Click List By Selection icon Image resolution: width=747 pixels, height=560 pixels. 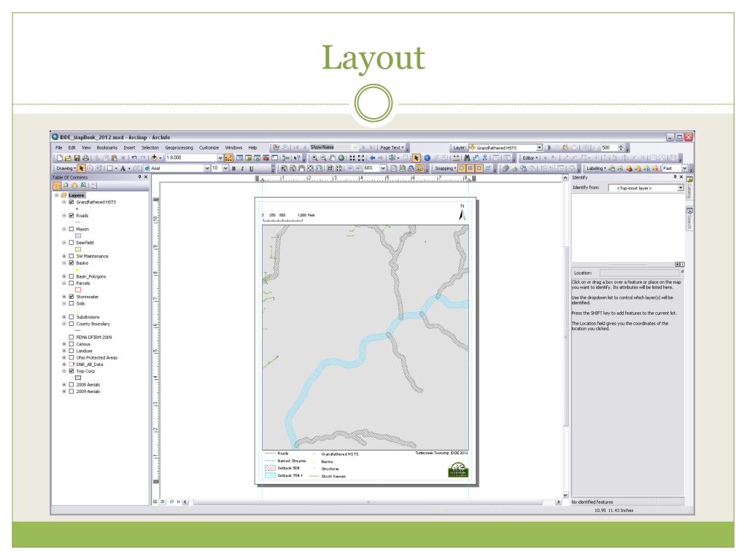(x=83, y=186)
